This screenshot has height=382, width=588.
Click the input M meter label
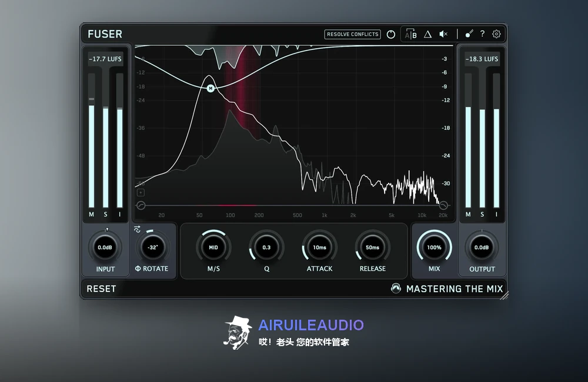coord(92,215)
